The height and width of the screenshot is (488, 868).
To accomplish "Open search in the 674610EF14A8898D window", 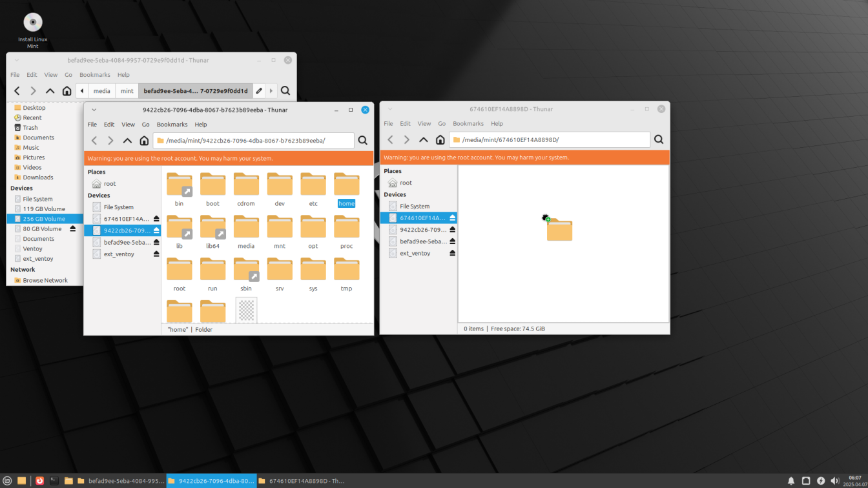I will [x=659, y=139].
